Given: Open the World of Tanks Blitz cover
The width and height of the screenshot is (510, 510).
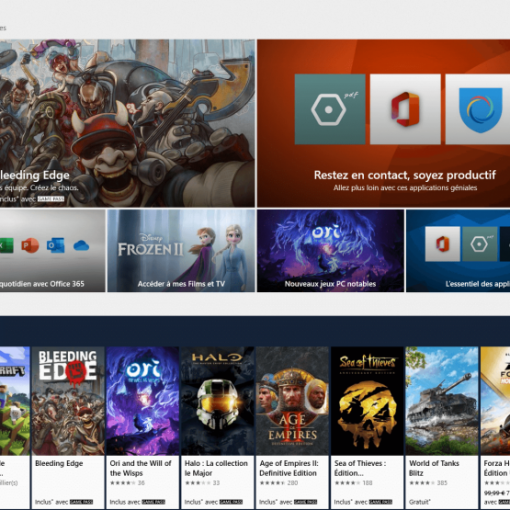Looking at the screenshot, I should 442,401.
